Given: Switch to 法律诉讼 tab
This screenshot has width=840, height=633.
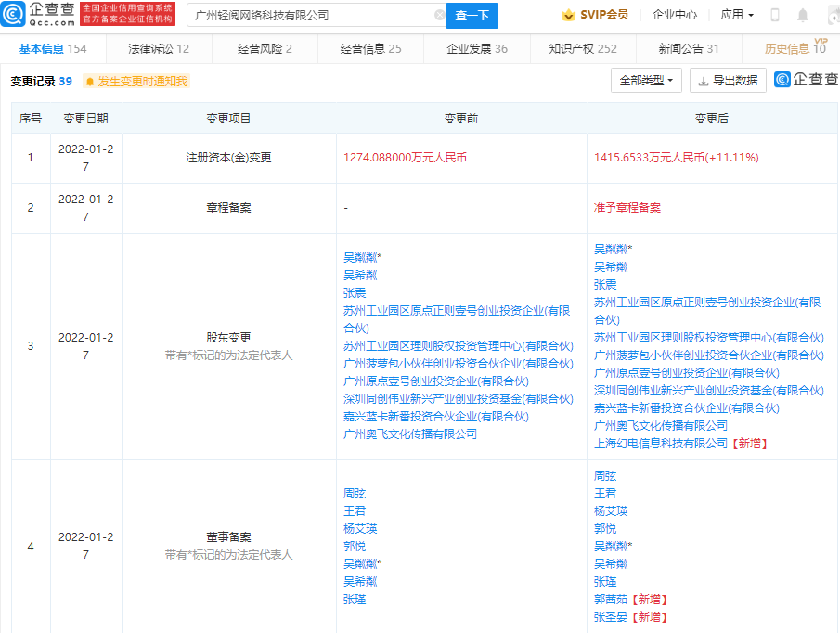Looking at the screenshot, I should click(x=159, y=49).
